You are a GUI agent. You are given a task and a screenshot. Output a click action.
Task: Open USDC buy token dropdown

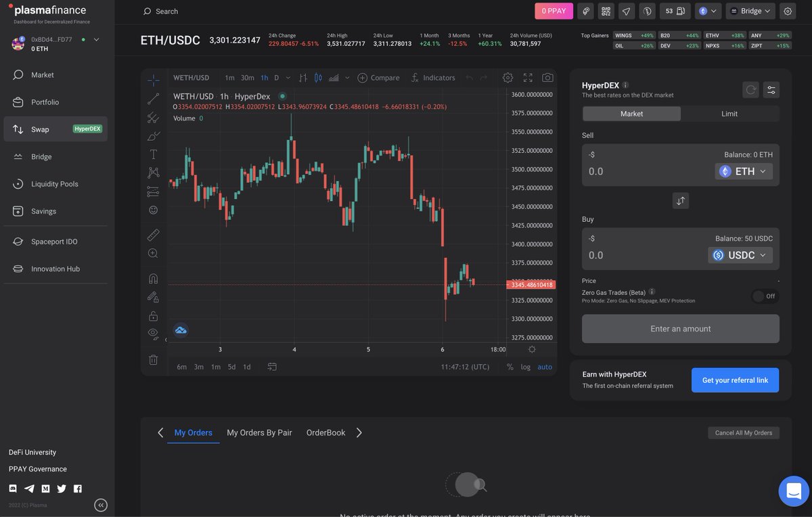(x=740, y=255)
